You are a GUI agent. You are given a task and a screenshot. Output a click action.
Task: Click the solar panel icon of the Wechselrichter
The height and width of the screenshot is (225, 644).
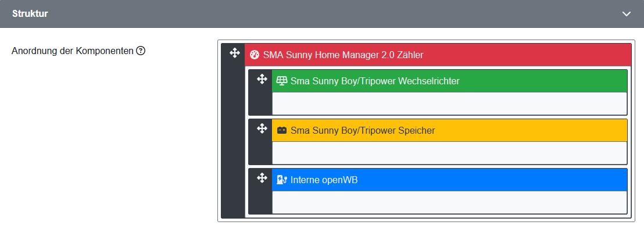(x=282, y=81)
